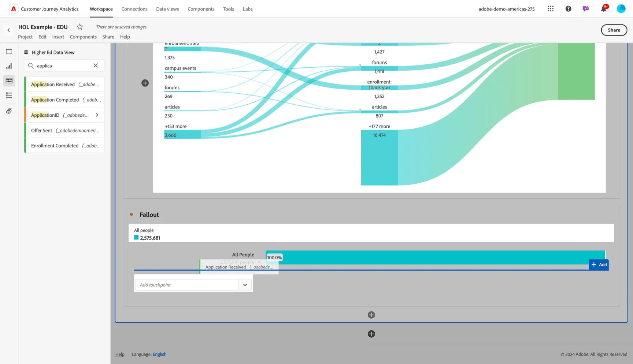Click the Help link in footer
The width and height of the screenshot is (633, 364).
tap(120, 354)
